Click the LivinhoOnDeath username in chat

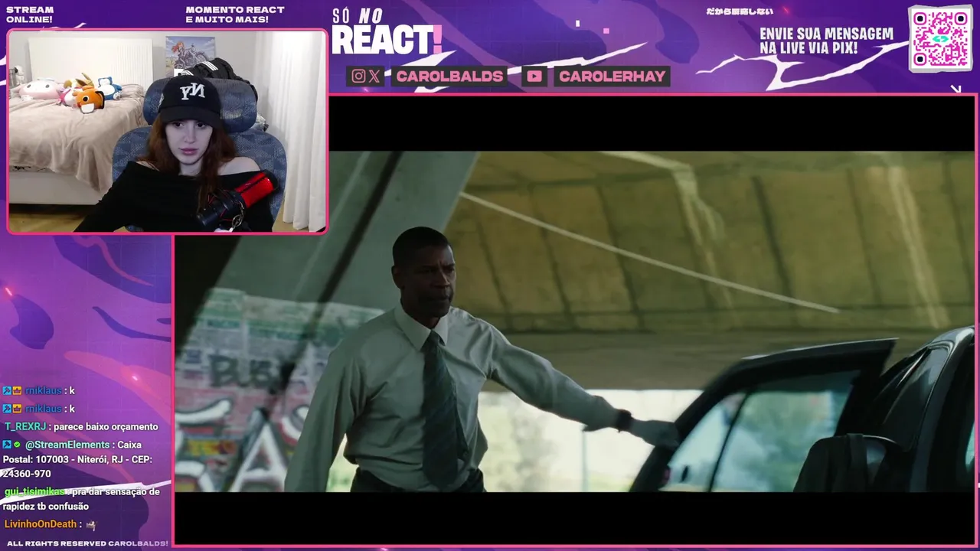coord(41,524)
